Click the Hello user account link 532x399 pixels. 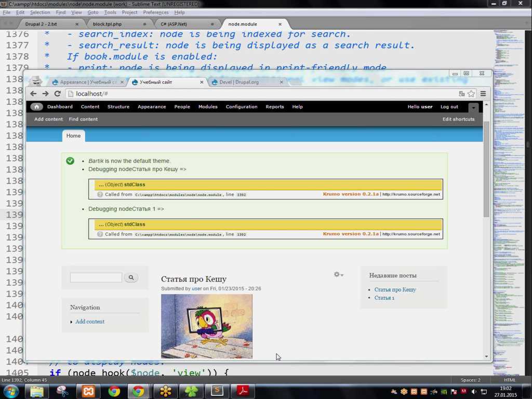[420, 107]
